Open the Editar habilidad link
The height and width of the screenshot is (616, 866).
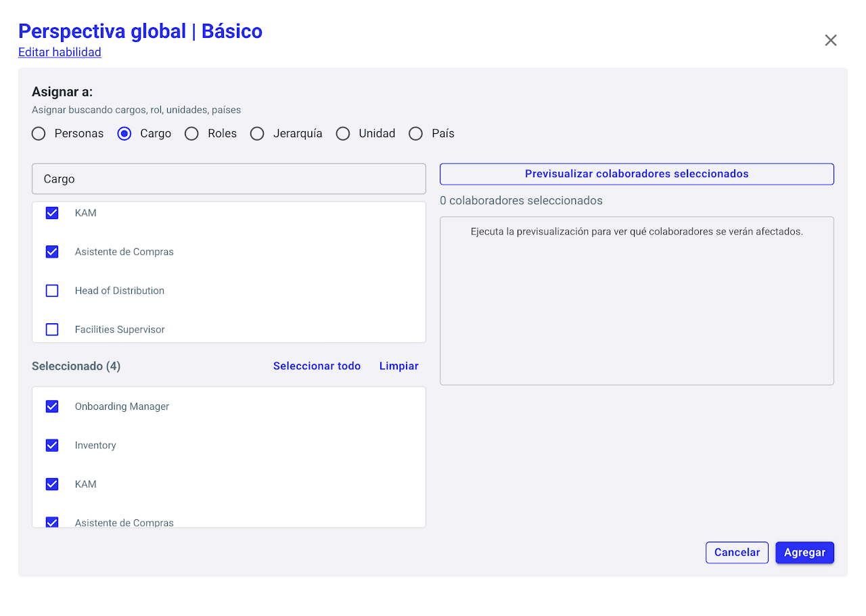pyautogui.click(x=60, y=52)
